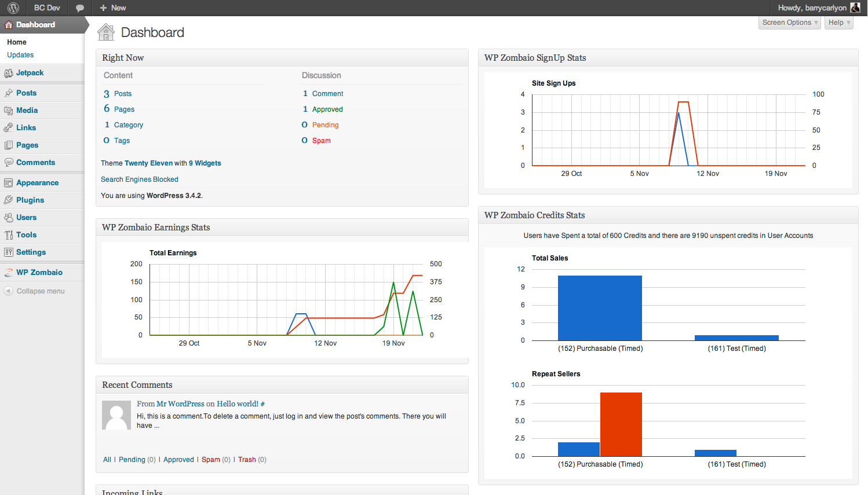Click the Search Engines Blocked link
Viewport: 868px width, 495px height.
[x=140, y=179]
